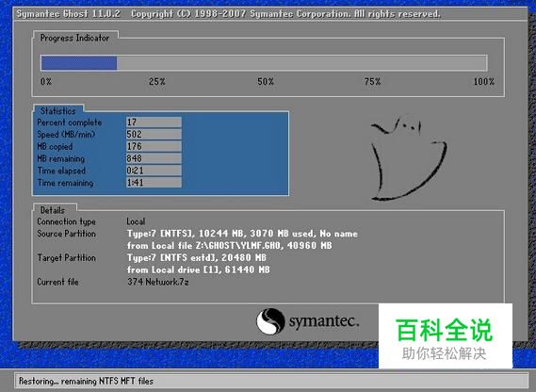Click the Details panel heading

pos(53,210)
